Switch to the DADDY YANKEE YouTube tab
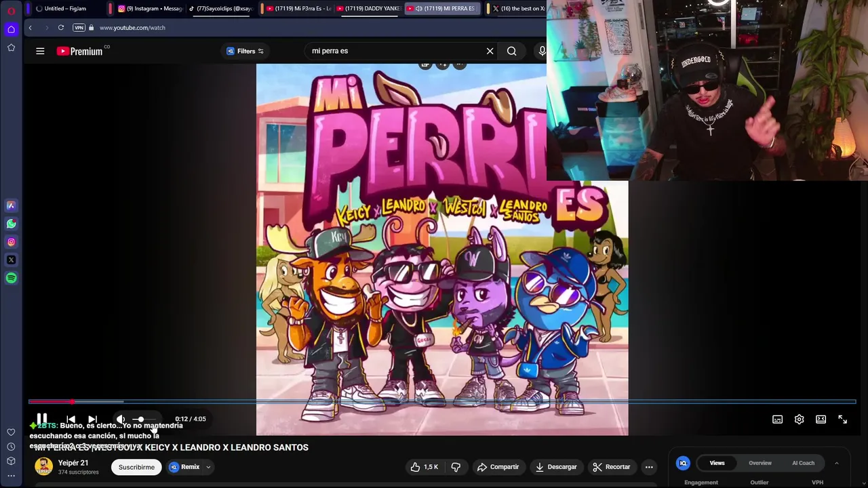868x488 pixels. coord(369,9)
